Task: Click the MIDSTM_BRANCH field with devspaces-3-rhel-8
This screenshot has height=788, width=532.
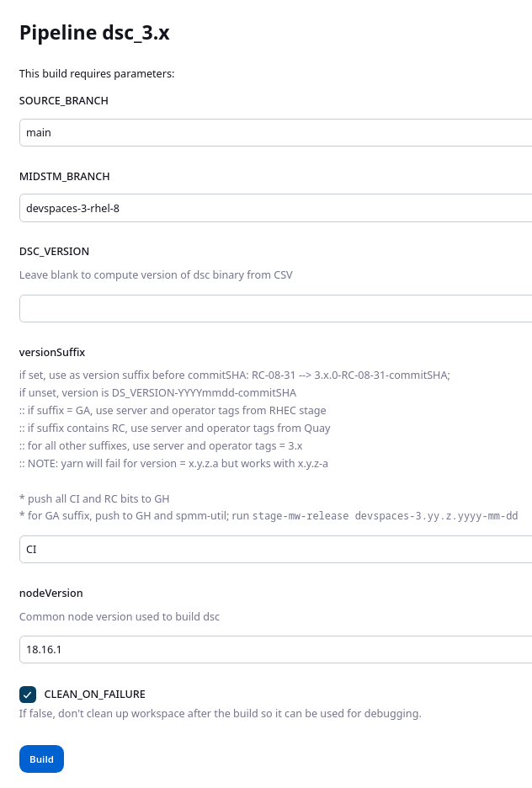Action: [275, 208]
